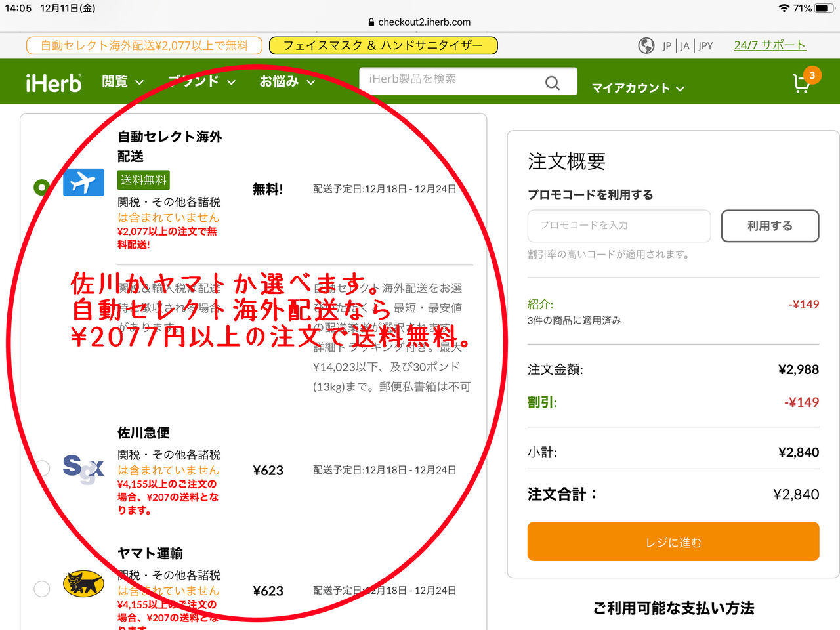Click the 割引率の高いコードが適用されます note

(x=608, y=254)
